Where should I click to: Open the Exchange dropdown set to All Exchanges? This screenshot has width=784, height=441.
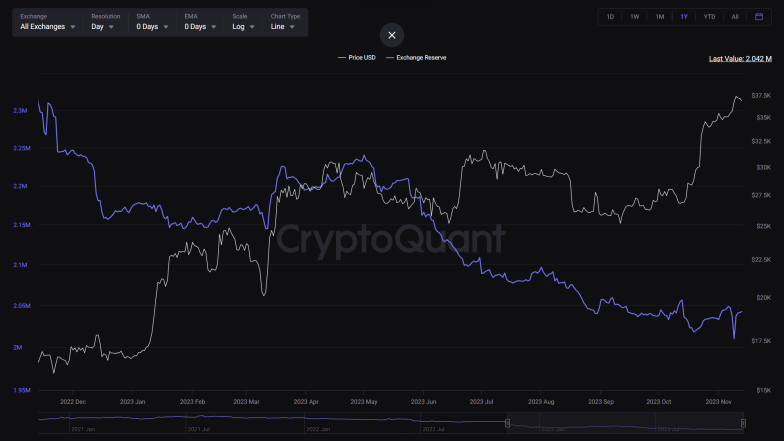coord(48,22)
